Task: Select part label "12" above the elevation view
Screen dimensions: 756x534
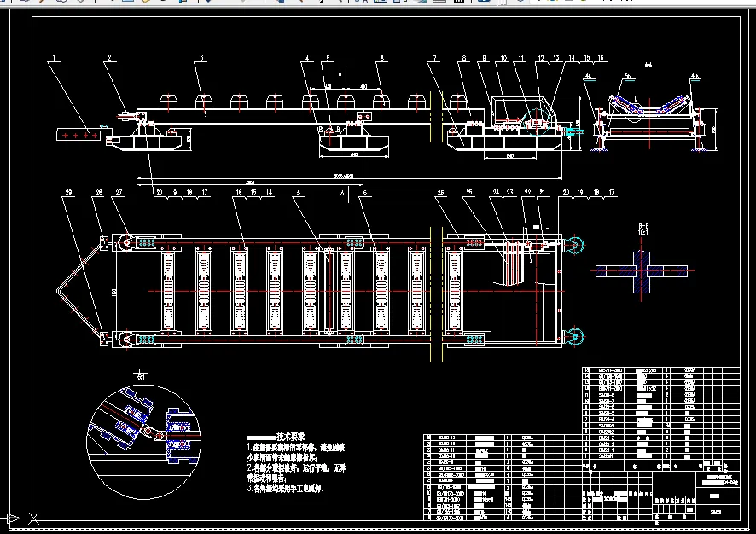Action: tap(541, 58)
